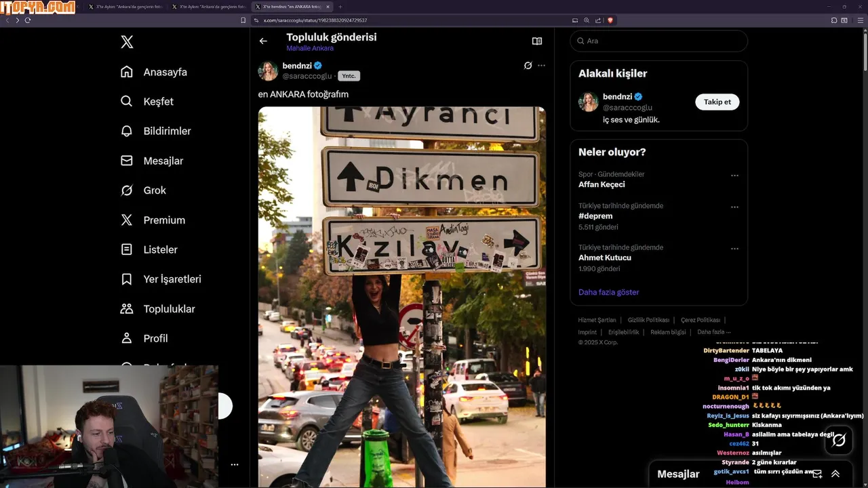This screenshot has width=868, height=488.
Task: Open the more options for Ahmet Kutucu trend
Action: click(734, 249)
